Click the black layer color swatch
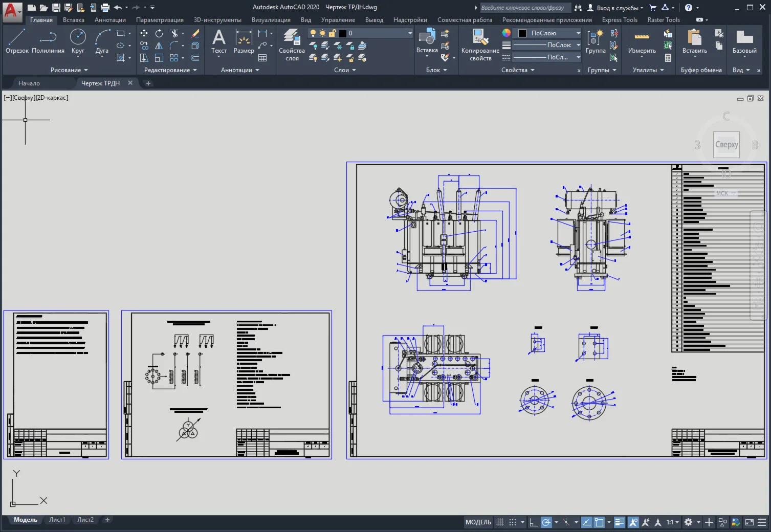This screenshot has width=771, height=532. click(343, 33)
